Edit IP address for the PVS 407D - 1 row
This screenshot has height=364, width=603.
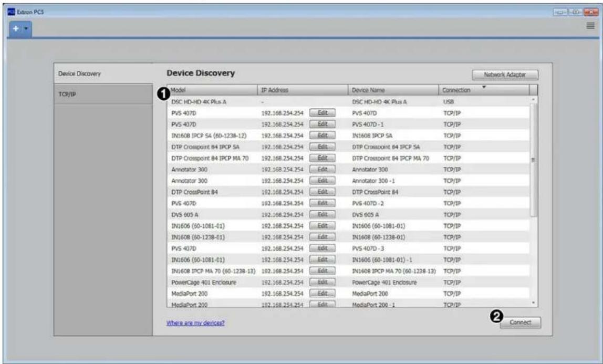(323, 124)
